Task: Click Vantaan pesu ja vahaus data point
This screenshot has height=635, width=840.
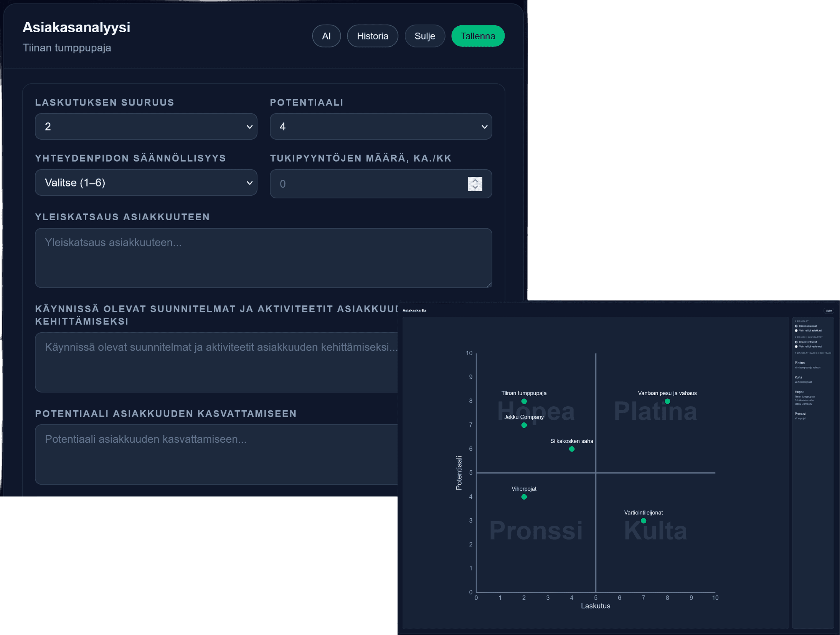Action: [x=667, y=401]
